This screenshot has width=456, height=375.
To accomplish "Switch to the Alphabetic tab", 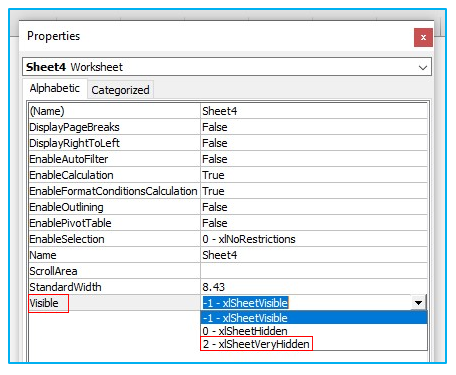I will tap(55, 88).
